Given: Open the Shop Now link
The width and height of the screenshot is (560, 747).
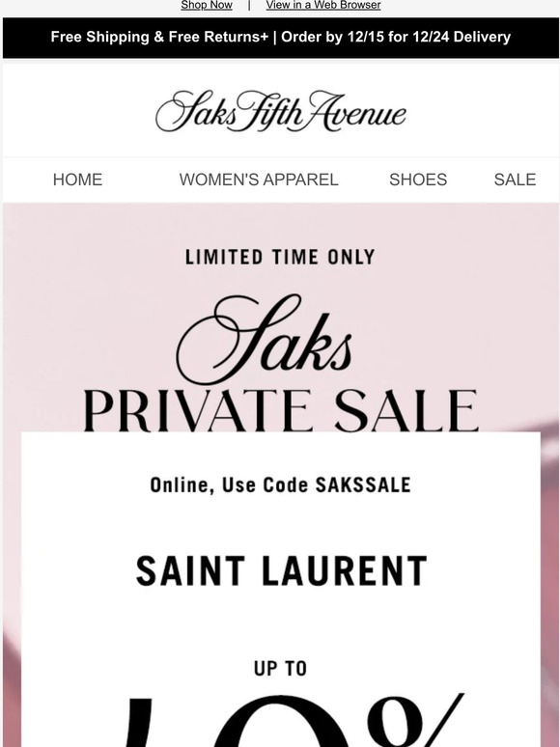Looking at the screenshot, I should coord(207,5).
